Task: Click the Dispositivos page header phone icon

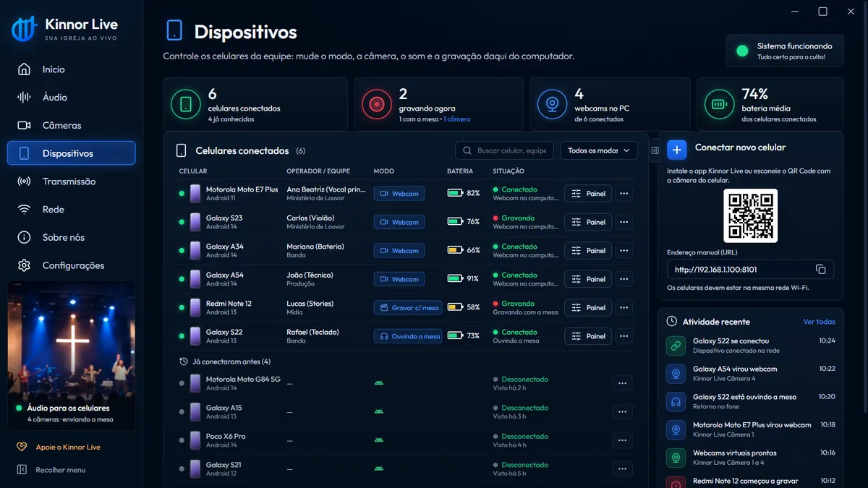Action: pos(174,30)
